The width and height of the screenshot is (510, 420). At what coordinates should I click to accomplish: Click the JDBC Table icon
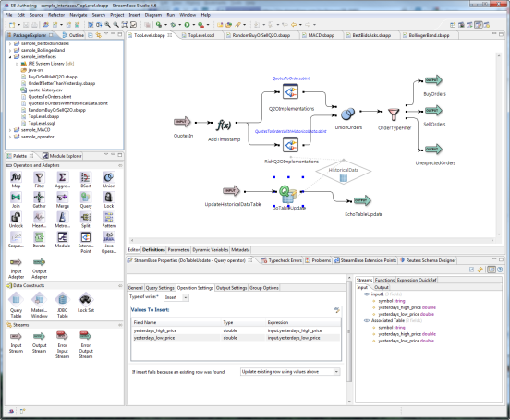(x=63, y=305)
